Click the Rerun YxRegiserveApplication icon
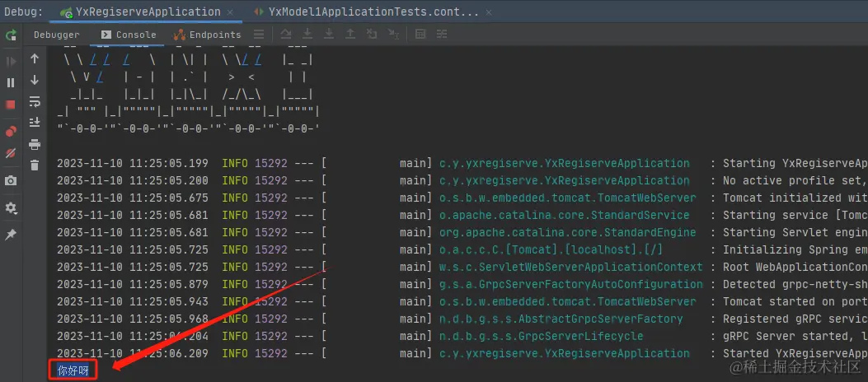Viewport: 868px width, 382px height. tap(11, 36)
